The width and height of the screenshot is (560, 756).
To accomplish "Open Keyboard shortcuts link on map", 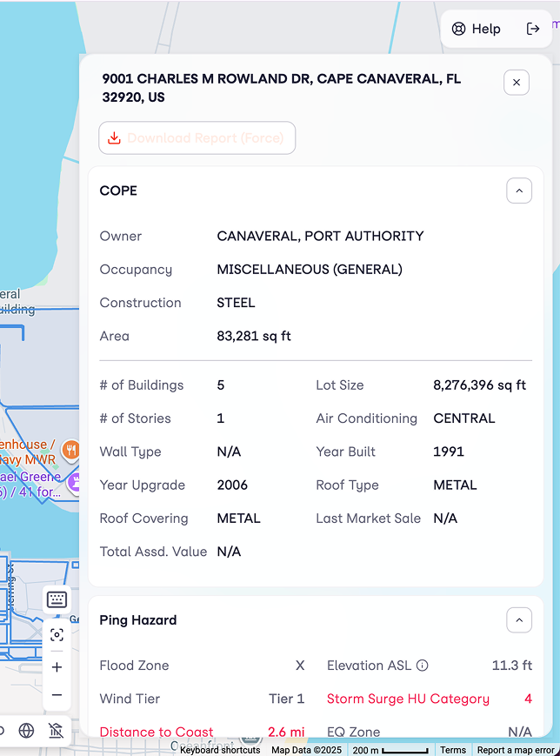I will [x=220, y=750].
